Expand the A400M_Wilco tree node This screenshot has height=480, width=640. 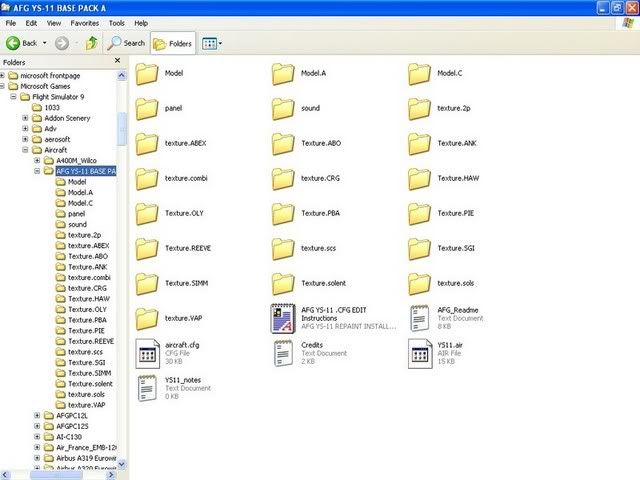(37, 160)
